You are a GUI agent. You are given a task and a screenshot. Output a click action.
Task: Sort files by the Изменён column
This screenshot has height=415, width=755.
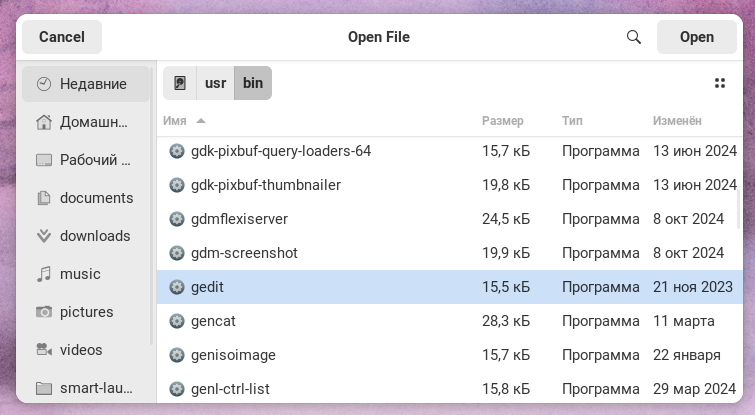coord(677,121)
